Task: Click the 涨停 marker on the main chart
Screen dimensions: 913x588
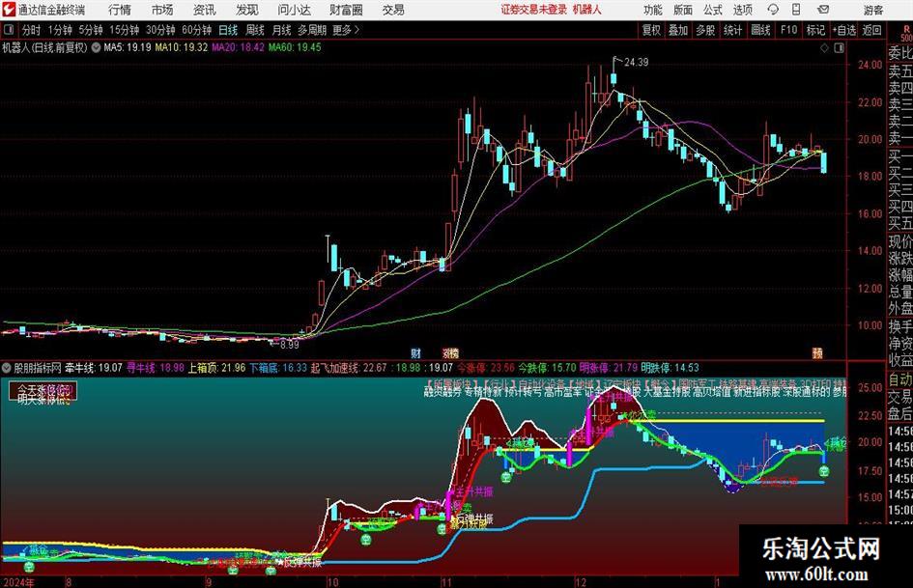Action: pos(450,352)
